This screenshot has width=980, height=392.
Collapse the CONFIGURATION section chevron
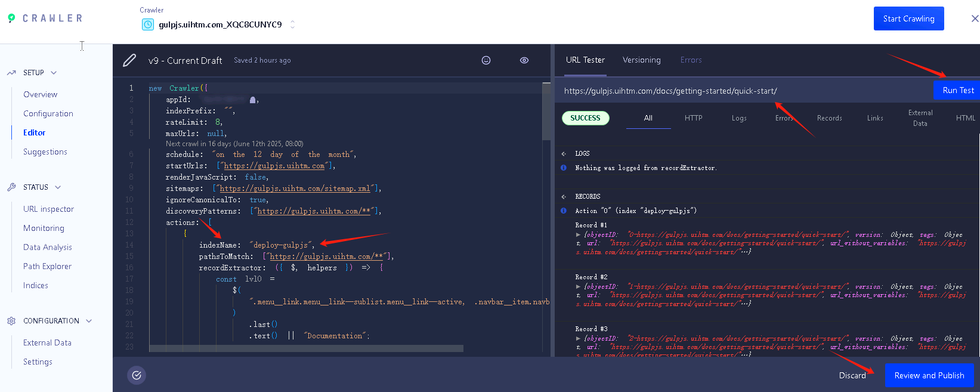tap(89, 321)
